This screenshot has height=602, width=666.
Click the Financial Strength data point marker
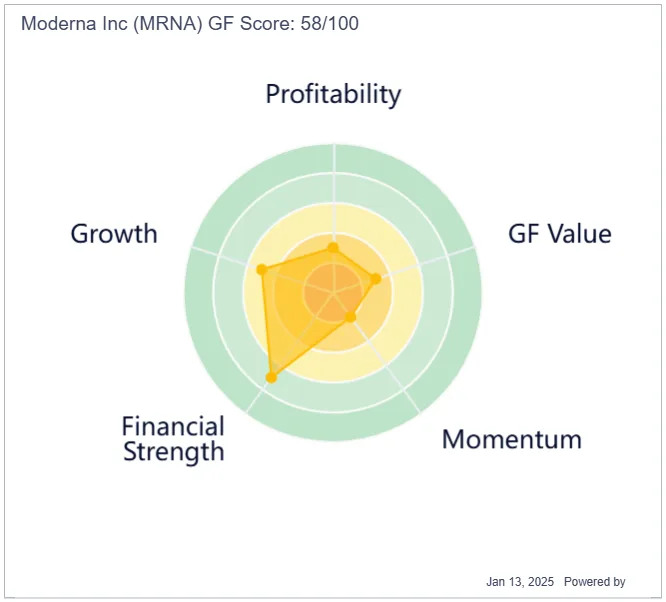click(x=271, y=377)
